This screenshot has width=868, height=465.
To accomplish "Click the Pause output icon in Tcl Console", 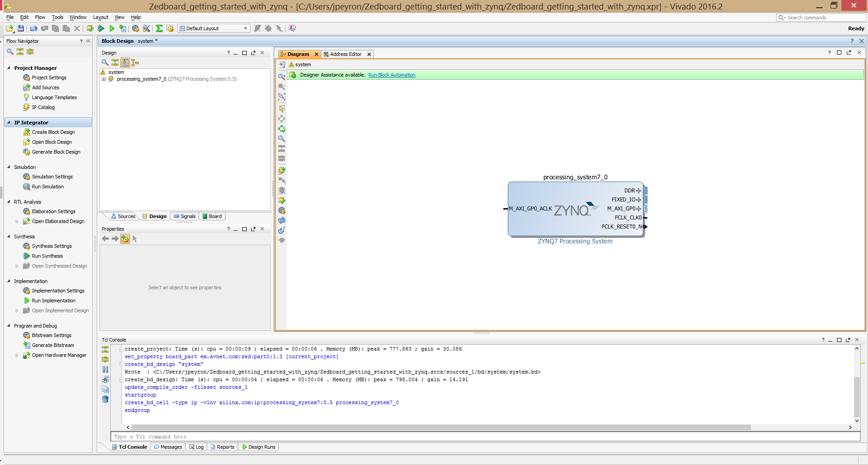I will (105, 369).
